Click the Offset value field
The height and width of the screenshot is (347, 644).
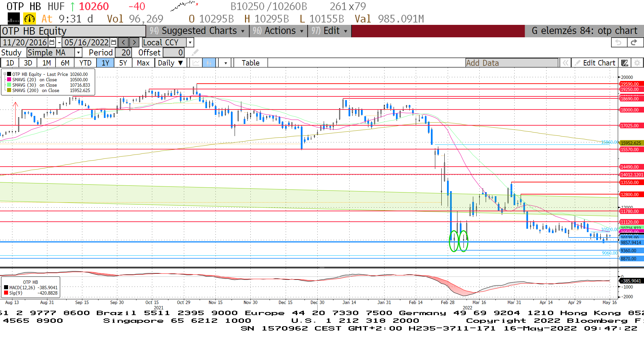(173, 52)
